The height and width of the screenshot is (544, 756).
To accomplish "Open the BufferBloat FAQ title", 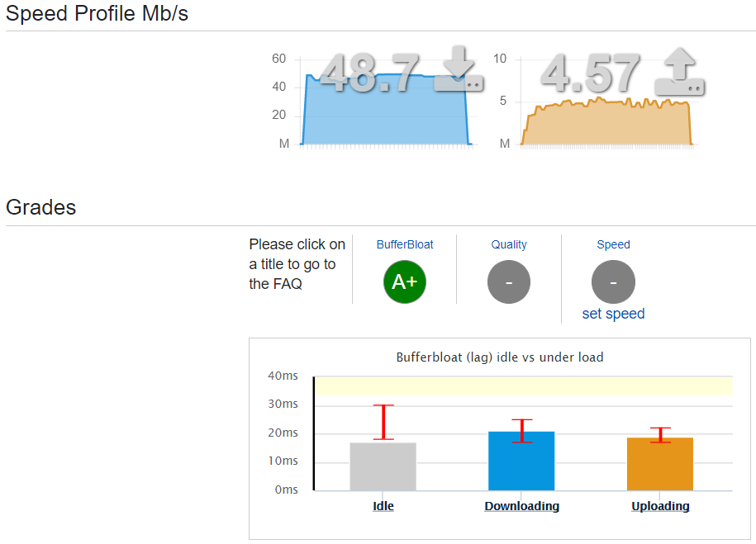I will 404,244.
